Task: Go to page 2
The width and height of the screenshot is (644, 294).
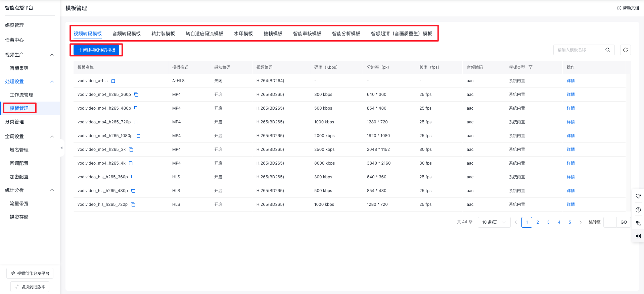Action: (x=538, y=222)
